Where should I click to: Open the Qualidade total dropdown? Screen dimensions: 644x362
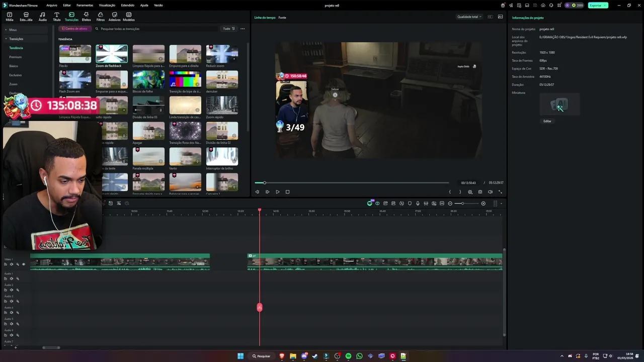469,17
